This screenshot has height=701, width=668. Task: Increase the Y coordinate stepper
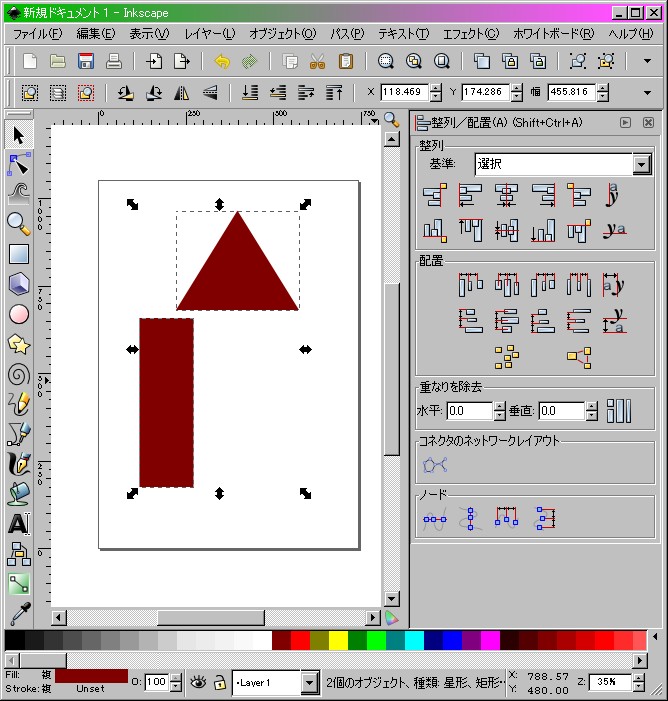(x=516, y=88)
